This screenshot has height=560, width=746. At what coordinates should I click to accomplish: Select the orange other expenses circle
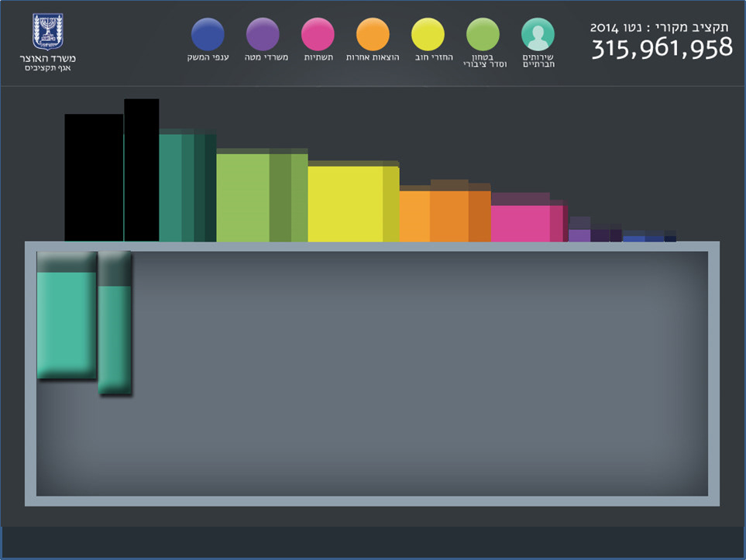(373, 34)
